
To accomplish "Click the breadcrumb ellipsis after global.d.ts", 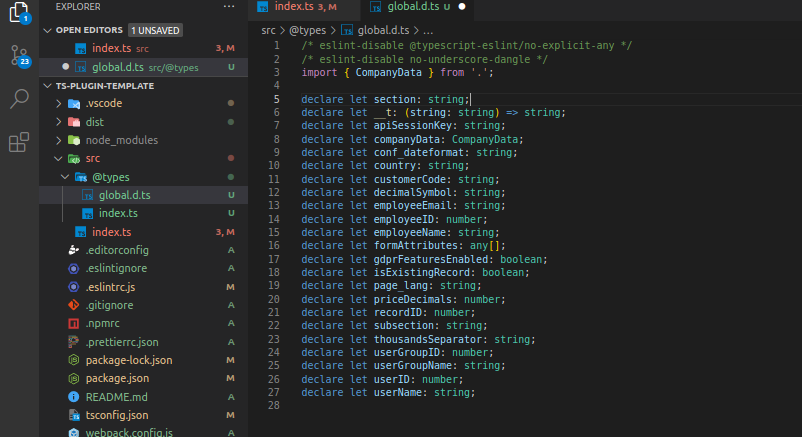I will 427,30.
